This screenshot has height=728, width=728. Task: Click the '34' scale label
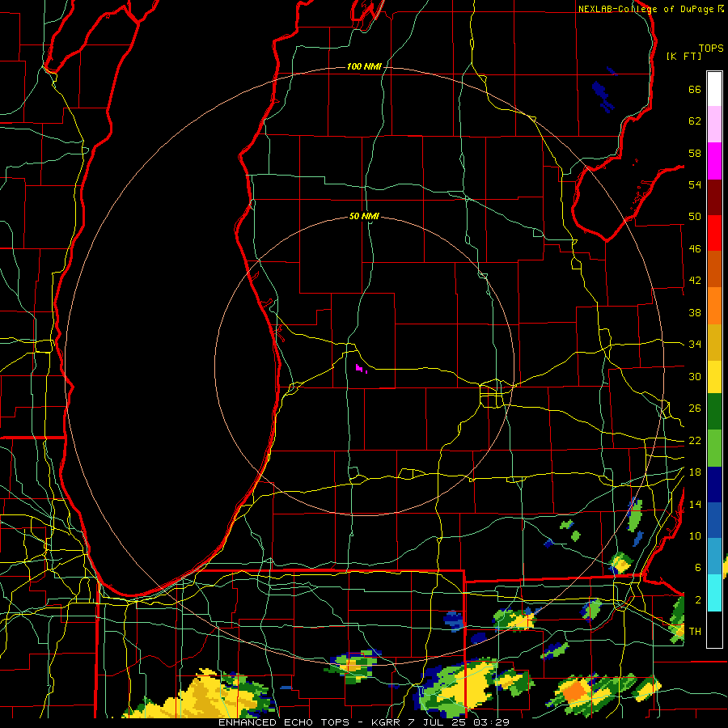(x=695, y=345)
